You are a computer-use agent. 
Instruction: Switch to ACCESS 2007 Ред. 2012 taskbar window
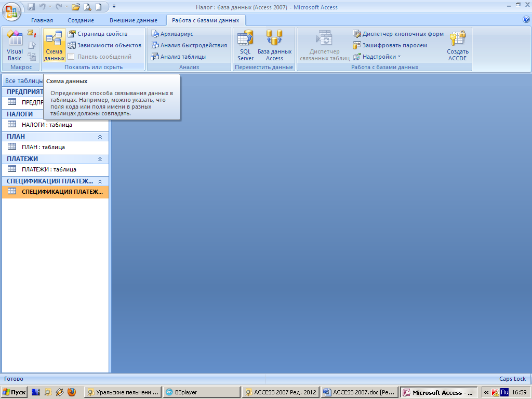281,392
